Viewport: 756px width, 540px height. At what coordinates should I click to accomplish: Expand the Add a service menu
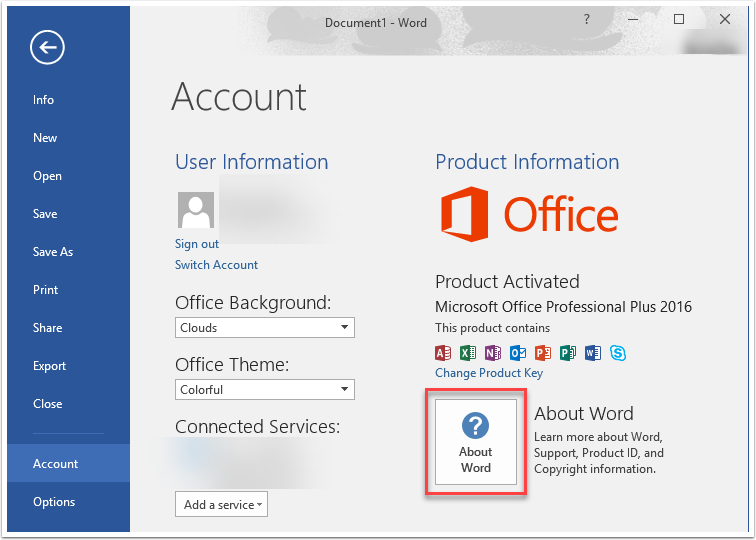[221, 504]
